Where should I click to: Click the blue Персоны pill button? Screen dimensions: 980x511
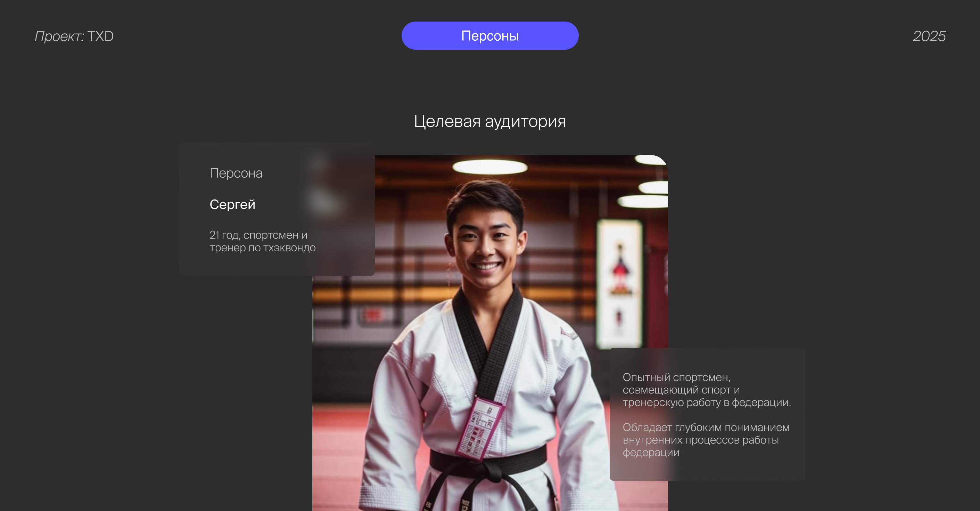click(x=489, y=36)
